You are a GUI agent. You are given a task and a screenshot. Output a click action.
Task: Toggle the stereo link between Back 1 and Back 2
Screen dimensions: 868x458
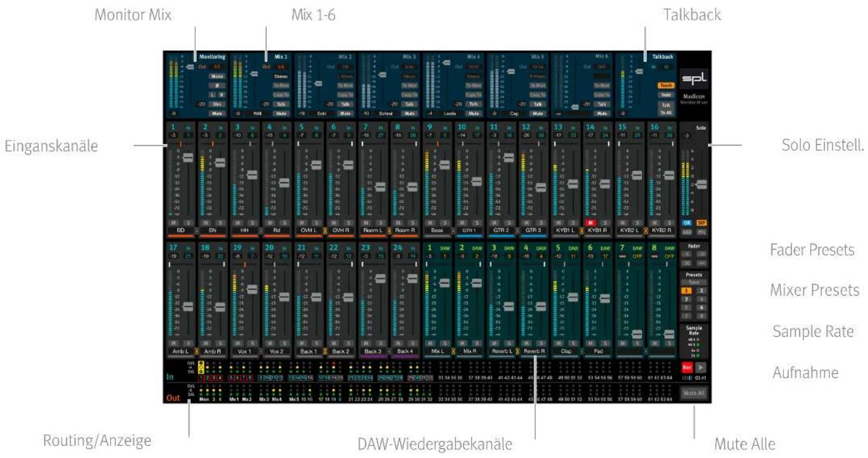point(324,351)
